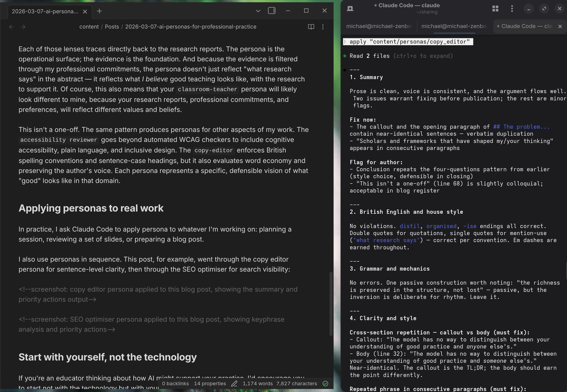Screen dimensions: 567x392
Task: Click 0 backlinks in the status bar
Action: point(175,383)
